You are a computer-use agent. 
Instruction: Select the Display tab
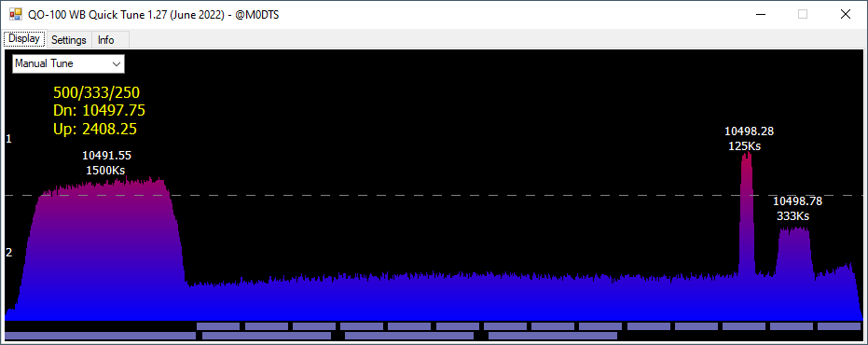(x=24, y=39)
